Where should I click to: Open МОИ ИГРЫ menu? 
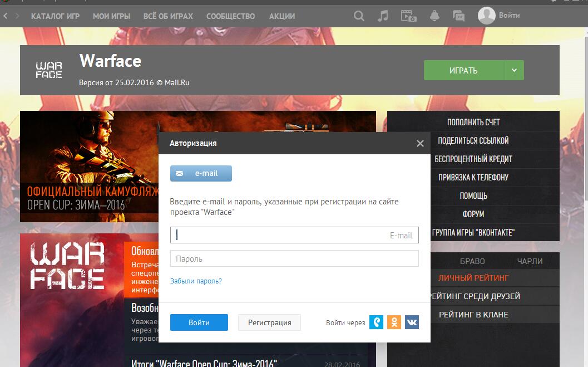[111, 17]
